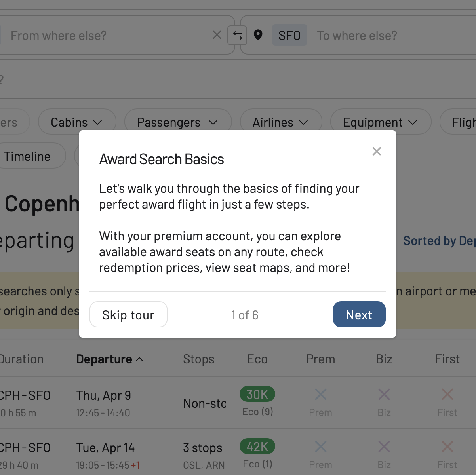This screenshot has width=476, height=475.
Task: Close the Award Search Basics dialog
Action: 377,151
